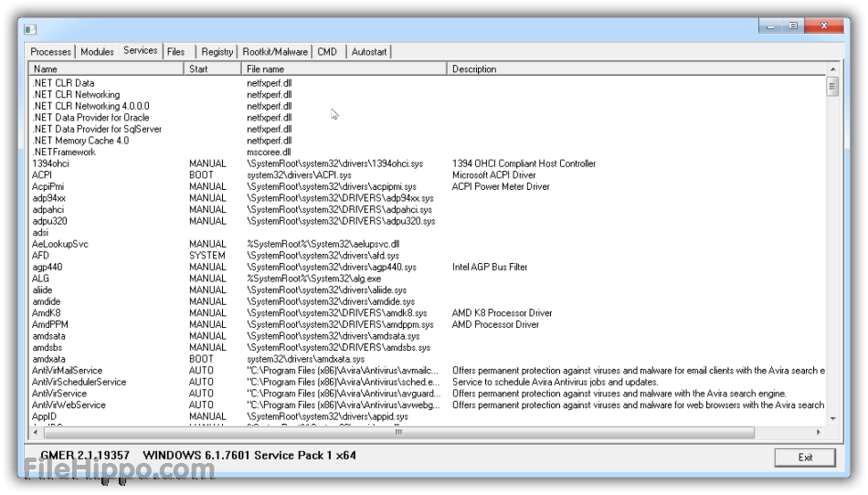This screenshot has height=495, width=868.
Task: Click the Microsoft ACPI Driver description
Action: click(x=493, y=174)
